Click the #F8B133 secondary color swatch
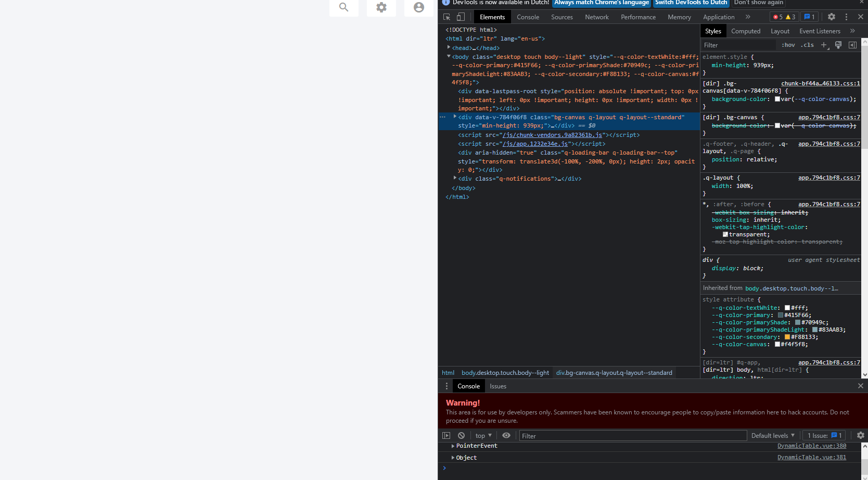Image resolution: width=868 pixels, height=480 pixels. click(787, 337)
